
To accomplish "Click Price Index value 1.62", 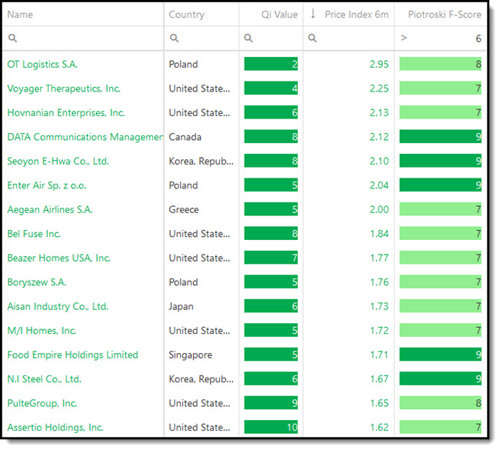I will pyautogui.click(x=379, y=427).
